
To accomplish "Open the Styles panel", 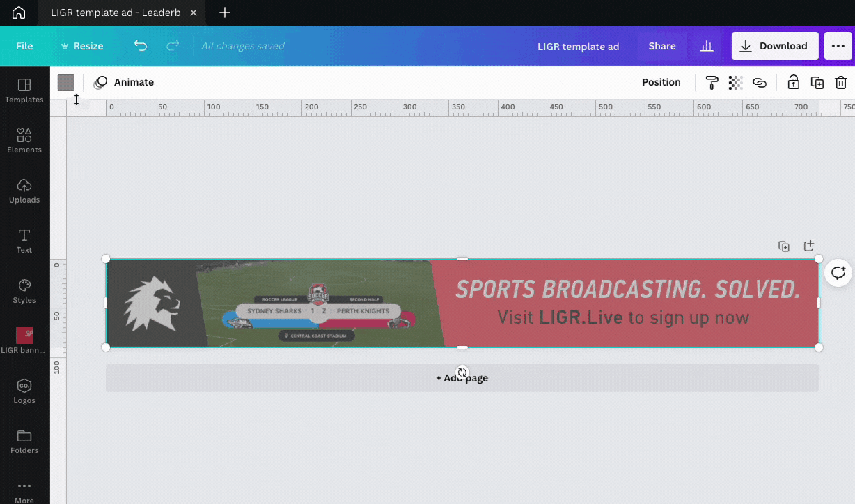I will pos(24,292).
